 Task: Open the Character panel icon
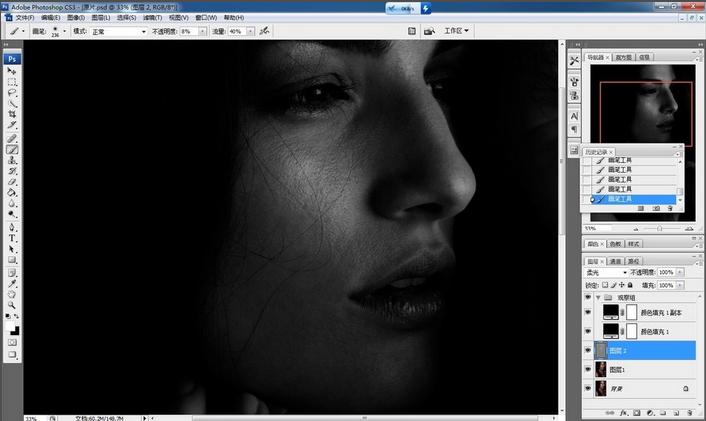pos(574,116)
